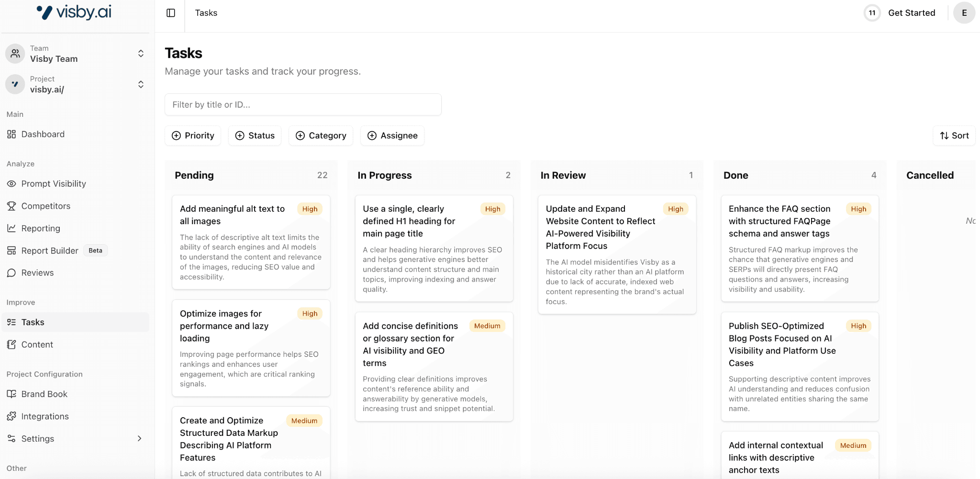Viewport: 980px width, 479px height.
Task: Open 'Add meaningful alt text' task card
Action: [x=251, y=242]
